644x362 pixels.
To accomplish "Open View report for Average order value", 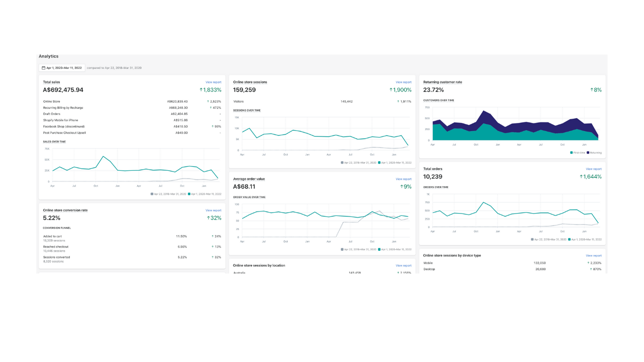I will click(x=403, y=179).
